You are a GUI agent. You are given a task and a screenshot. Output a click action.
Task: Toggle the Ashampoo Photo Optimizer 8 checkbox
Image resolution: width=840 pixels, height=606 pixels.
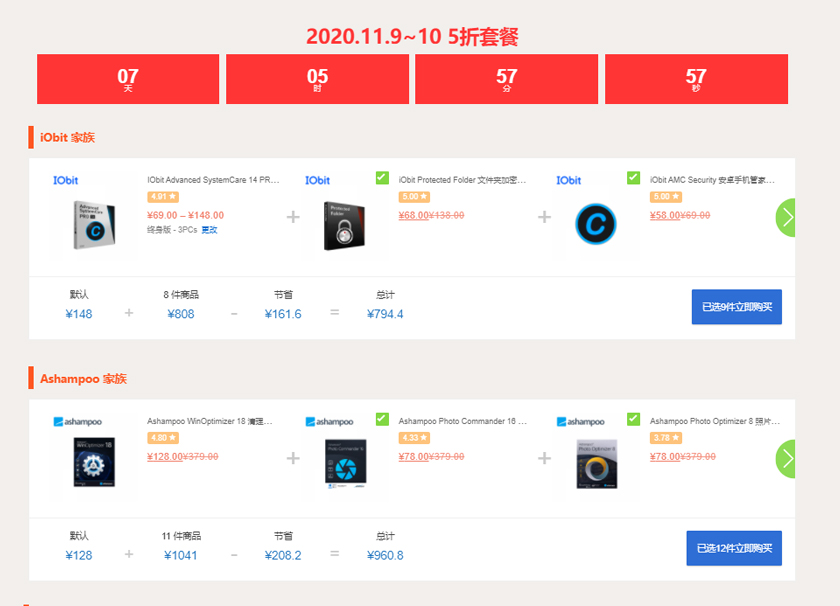(633, 419)
